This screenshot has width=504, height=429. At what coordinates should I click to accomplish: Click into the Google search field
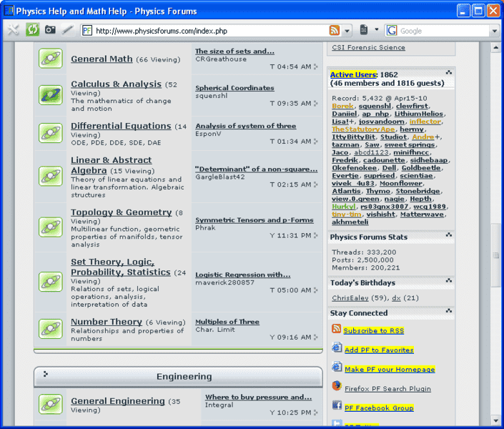[443, 31]
